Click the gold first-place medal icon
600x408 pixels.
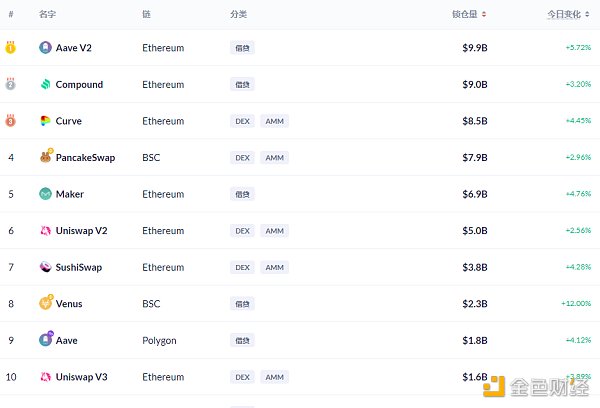coord(11,47)
